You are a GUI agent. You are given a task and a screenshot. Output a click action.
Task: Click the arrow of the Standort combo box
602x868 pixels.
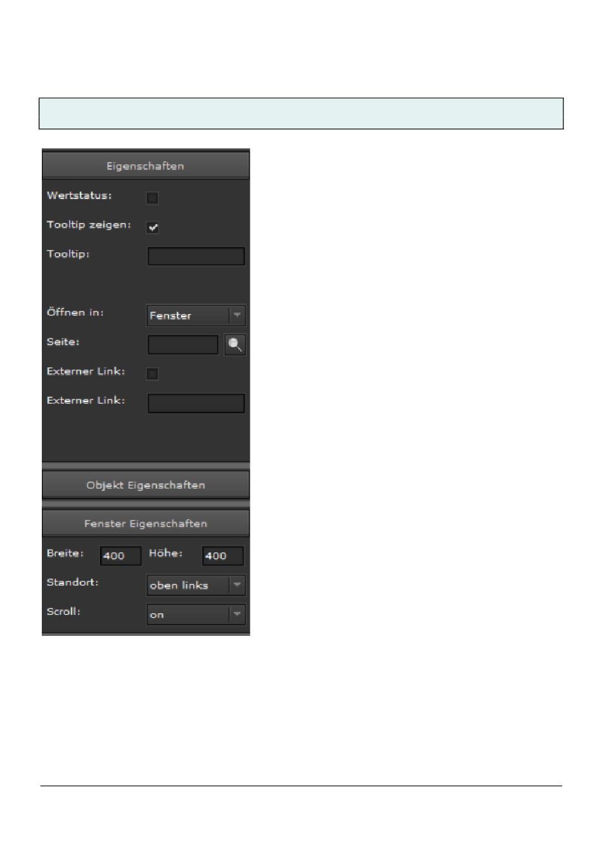(237, 585)
